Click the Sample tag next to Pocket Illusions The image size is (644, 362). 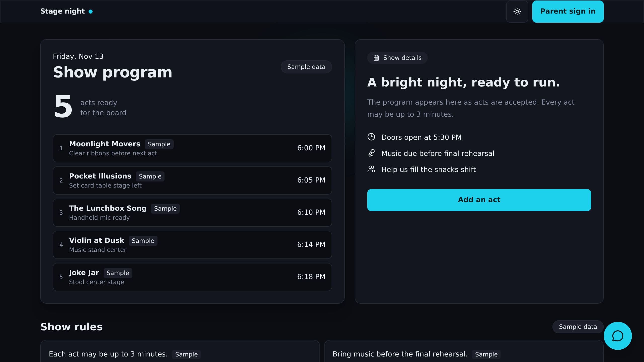coord(150,176)
